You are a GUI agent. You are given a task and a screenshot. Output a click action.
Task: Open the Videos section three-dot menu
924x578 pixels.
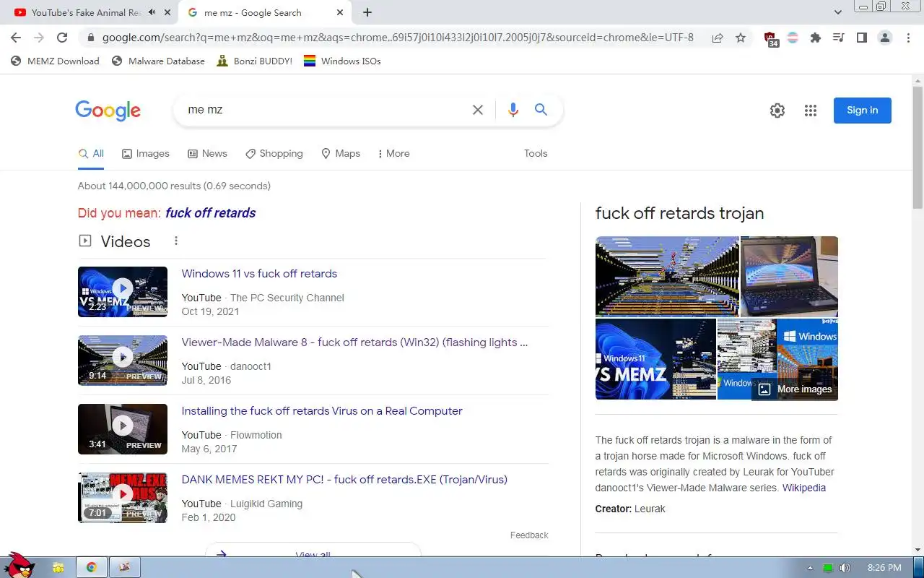[175, 241]
